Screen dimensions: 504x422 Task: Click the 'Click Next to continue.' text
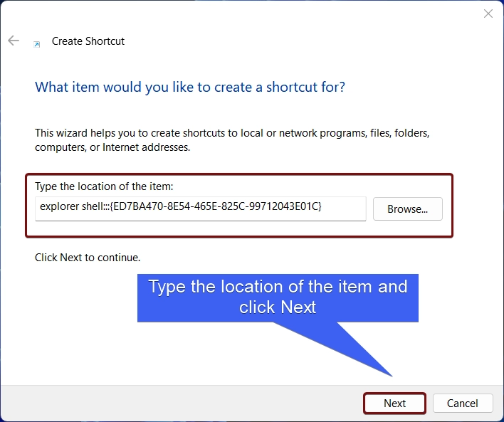(88, 258)
